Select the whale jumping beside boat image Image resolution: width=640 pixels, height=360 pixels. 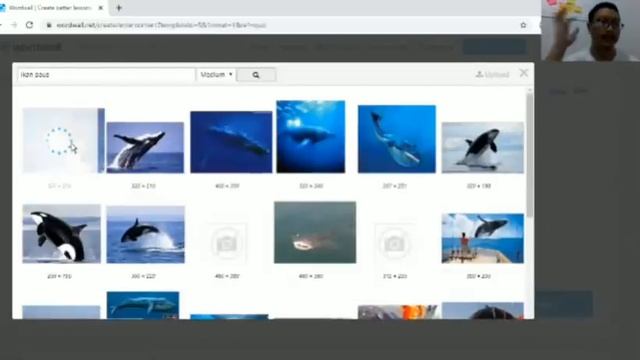click(x=482, y=238)
